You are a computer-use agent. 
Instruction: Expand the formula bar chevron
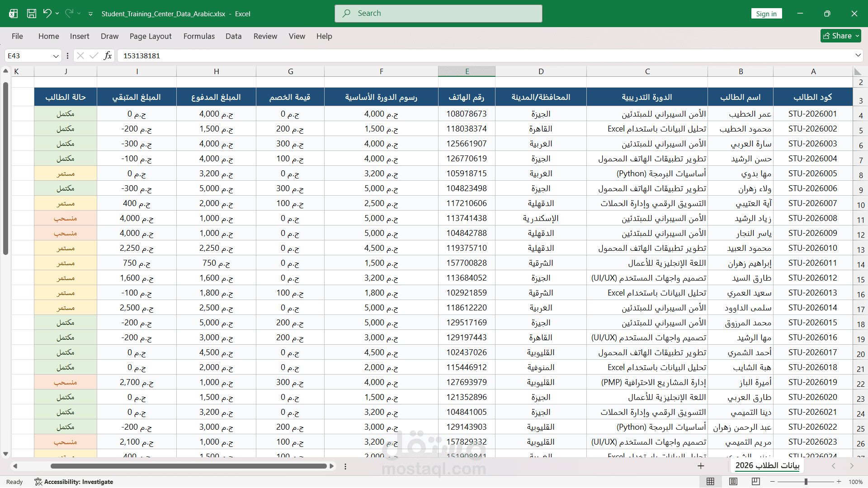pyautogui.click(x=858, y=56)
